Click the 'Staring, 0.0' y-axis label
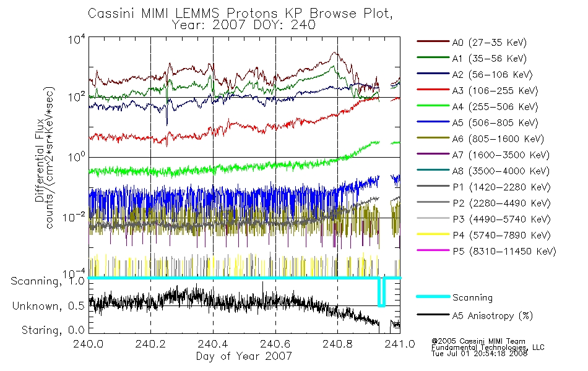Screen dimensions: 588x371 (x=53, y=330)
